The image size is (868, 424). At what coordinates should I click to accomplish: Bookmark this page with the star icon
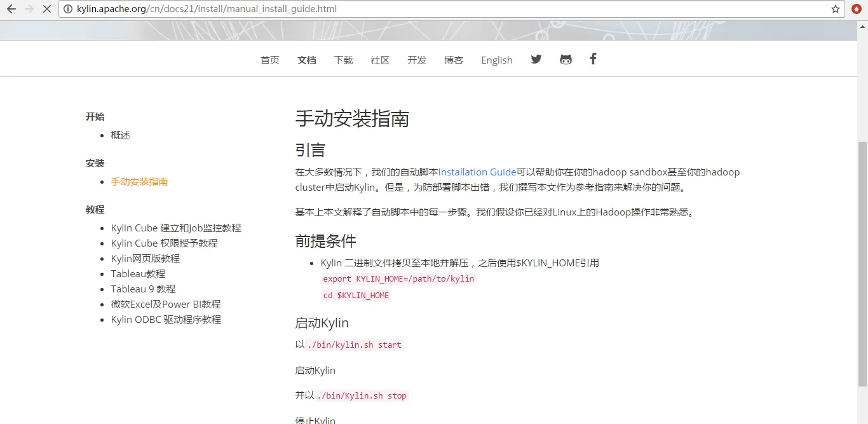[836, 9]
